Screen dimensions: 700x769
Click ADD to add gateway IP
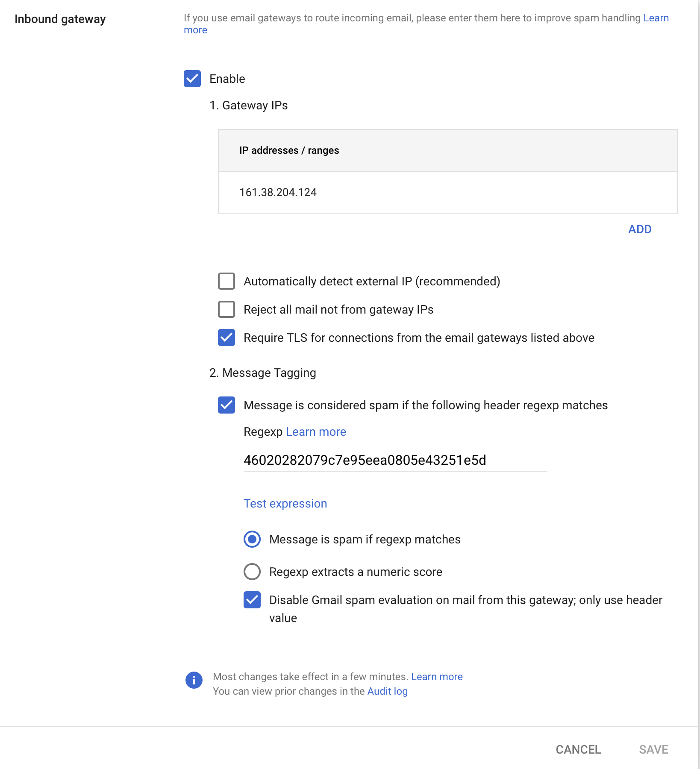tap(639, 229)
